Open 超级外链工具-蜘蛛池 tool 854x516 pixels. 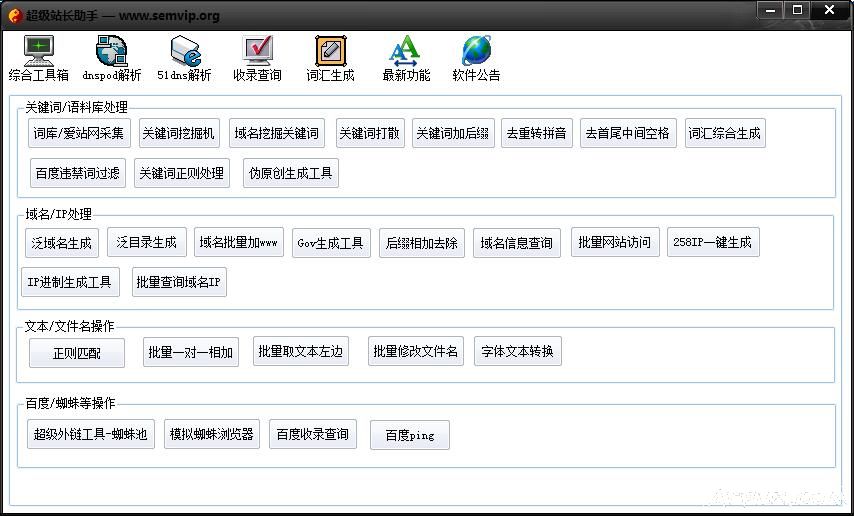(x=91, y=434)
